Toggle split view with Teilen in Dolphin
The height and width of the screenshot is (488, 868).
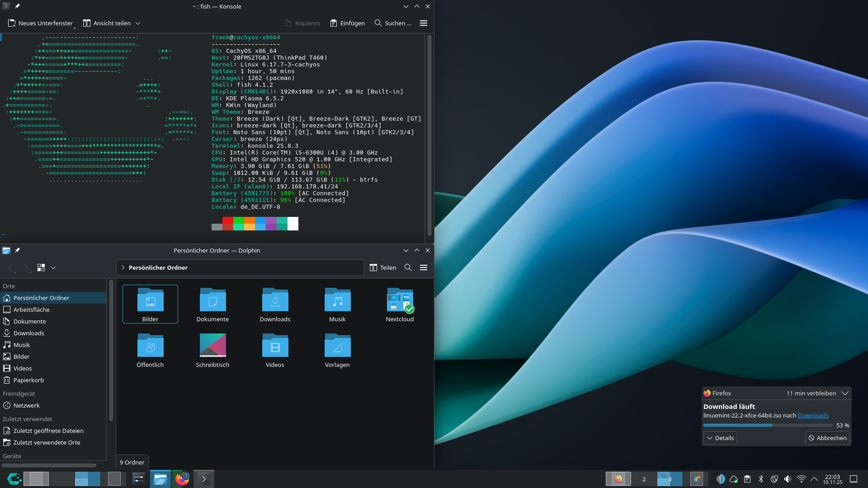[x=383, y=267]
